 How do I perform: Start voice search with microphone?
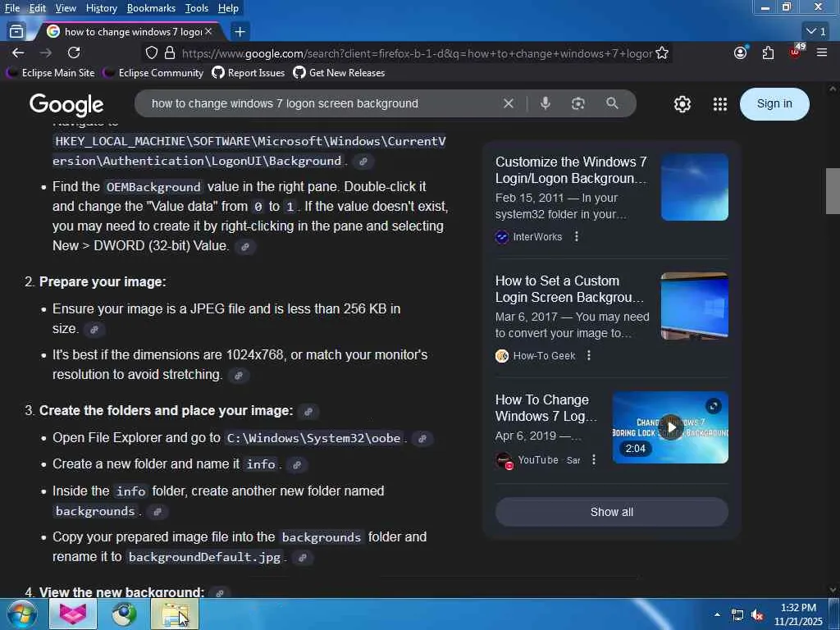click(x=545, y=103)
